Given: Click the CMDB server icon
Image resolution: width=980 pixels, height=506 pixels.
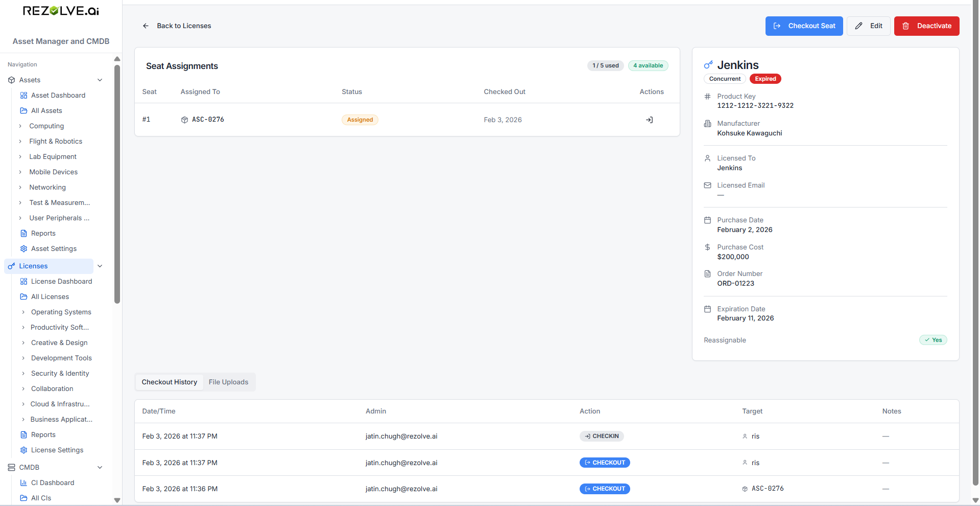Looking at the screenshot, I should (x=11, y=468).
